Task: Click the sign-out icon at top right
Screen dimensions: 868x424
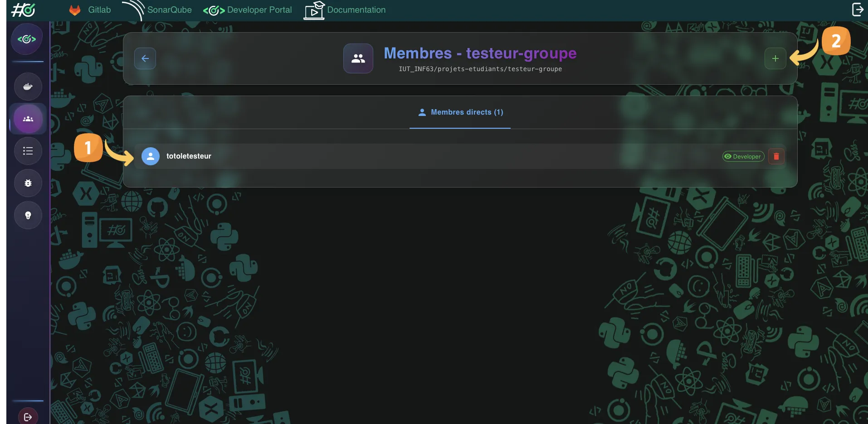Action: (x=857, y=9)
